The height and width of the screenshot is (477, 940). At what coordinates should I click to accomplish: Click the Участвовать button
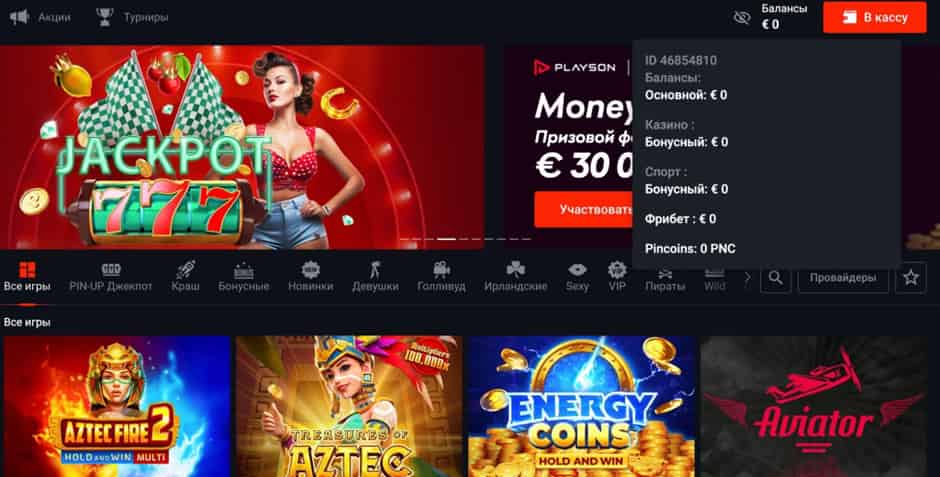[585, 210]
